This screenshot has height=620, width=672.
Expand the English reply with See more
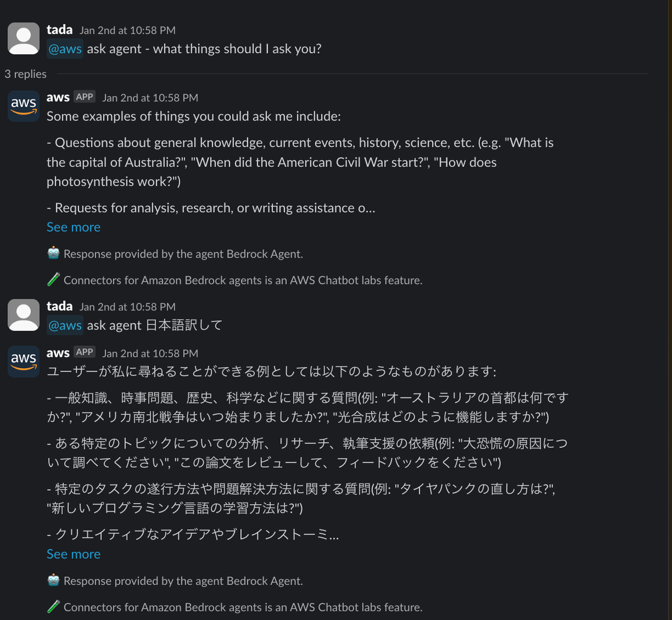coord(73,227)
